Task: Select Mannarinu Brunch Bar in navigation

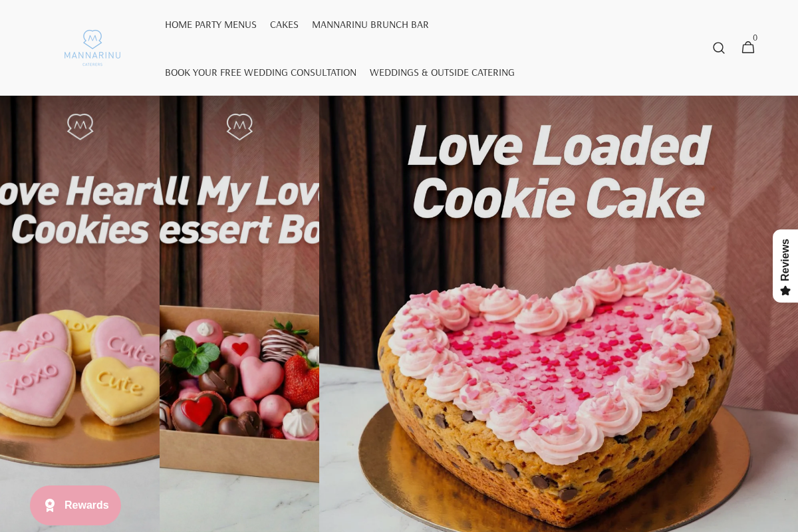Action: point(370,25)
